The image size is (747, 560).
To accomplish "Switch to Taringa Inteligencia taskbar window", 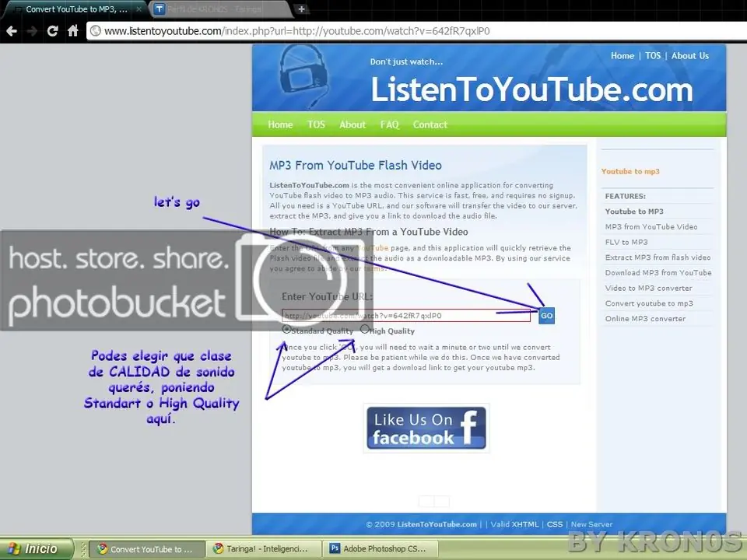I will (x=264, y=549).
